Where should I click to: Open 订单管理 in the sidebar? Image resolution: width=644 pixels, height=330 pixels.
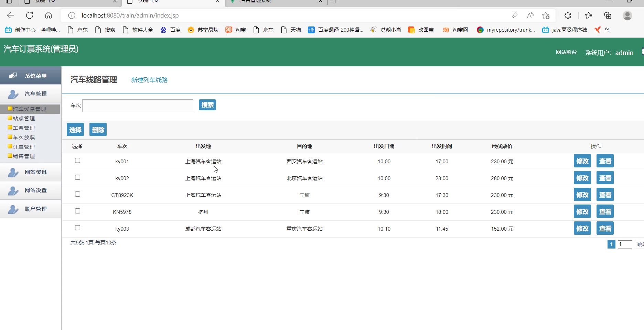pyautogui.click(x=24, y=147)
